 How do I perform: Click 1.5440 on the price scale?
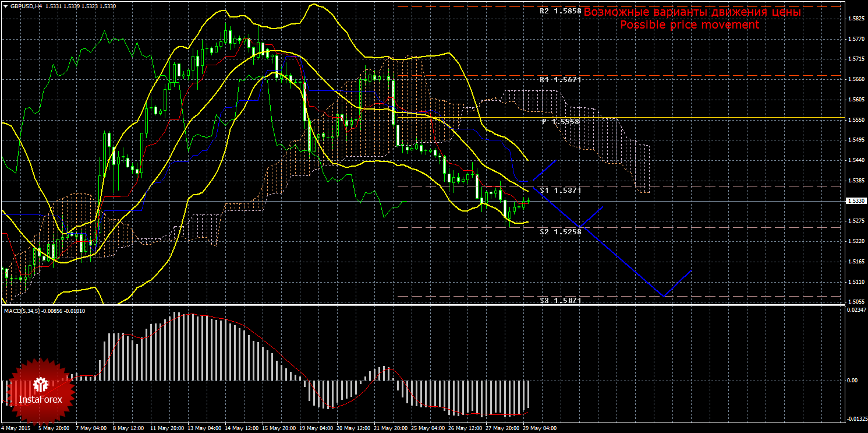[855, 160]
